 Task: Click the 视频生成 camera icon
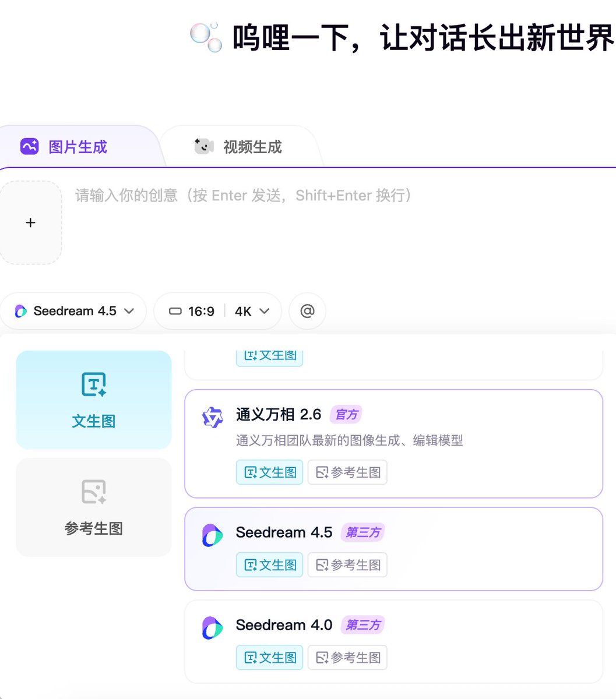pyautogui.click(x=202, y=146)
